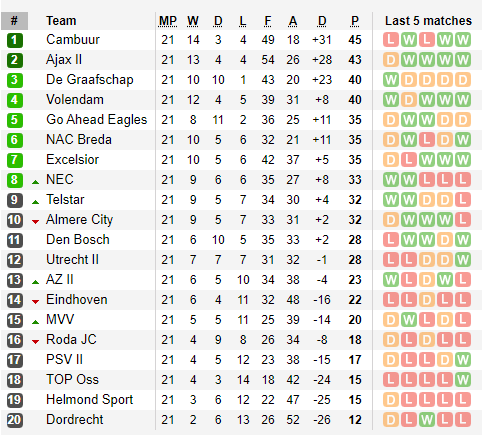Open the Helmond Sport team link
The height and width of the screenshot is (441, 482).
point(90,400)
